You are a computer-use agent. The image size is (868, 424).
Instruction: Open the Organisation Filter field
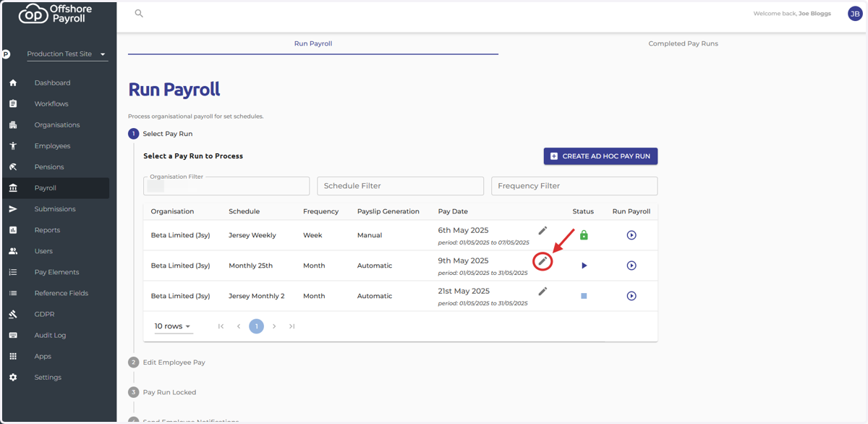point(226,186)
